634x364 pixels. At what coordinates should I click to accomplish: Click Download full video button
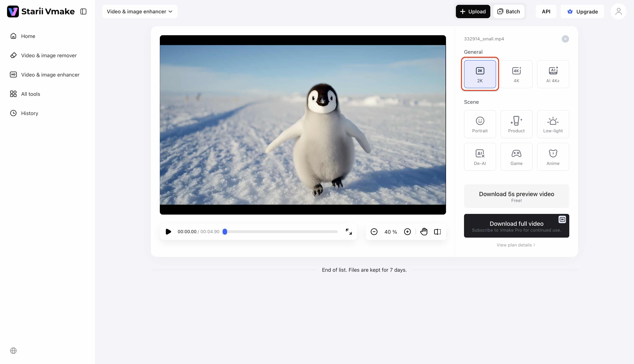point(516,226)
